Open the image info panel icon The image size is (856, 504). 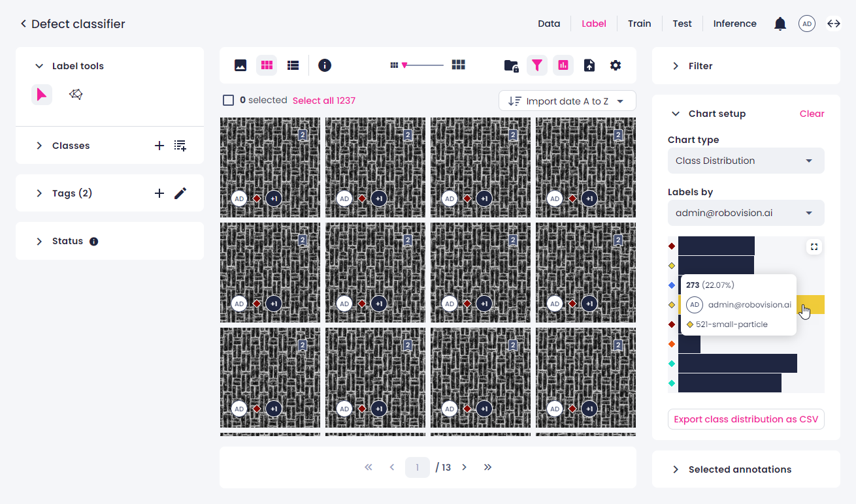pyautogui.click(x=325, y=65)
